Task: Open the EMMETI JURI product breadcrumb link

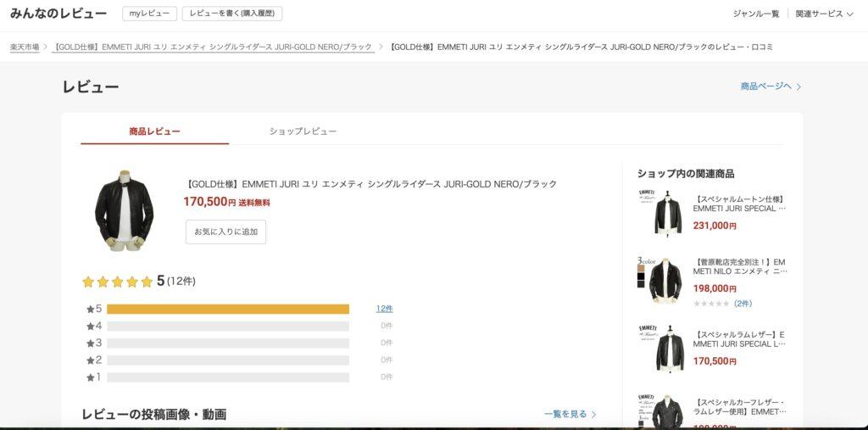Action: (213, 47)
